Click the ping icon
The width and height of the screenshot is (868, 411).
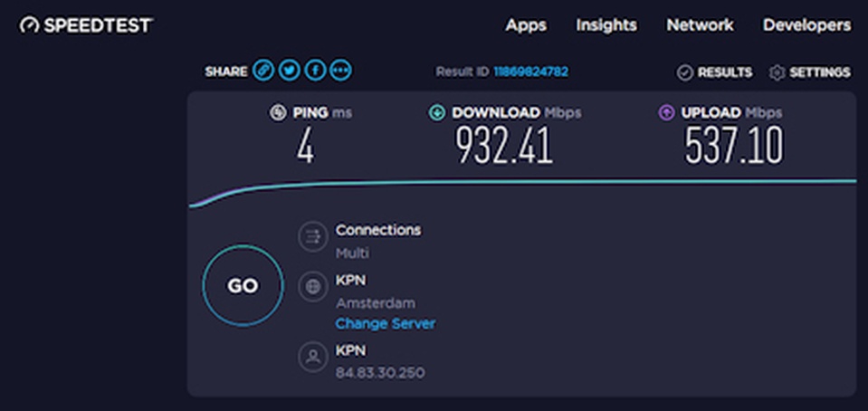(278, 113)
